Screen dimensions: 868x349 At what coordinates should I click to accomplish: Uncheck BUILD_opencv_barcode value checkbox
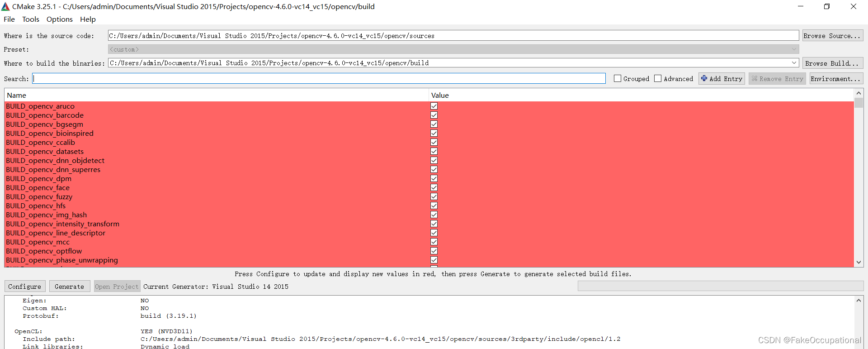(x=434, y=115)
